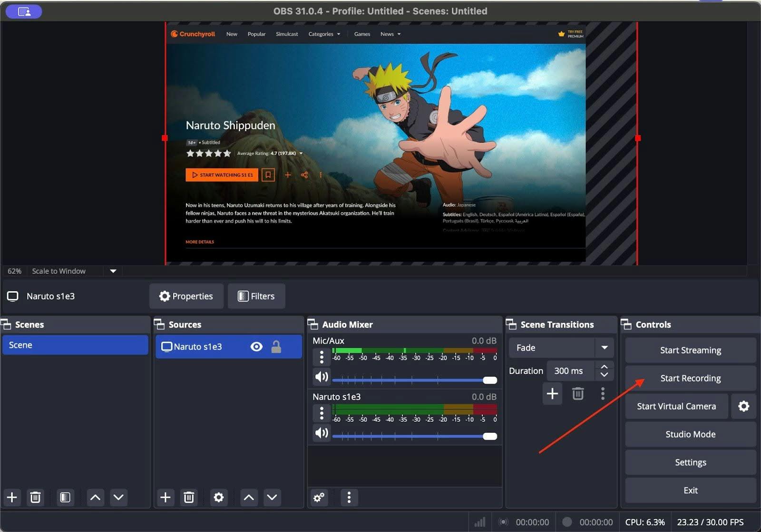Expand Categories menu in Crunchyroll preview
Screen dimensions: 761x532
point(324,34)
